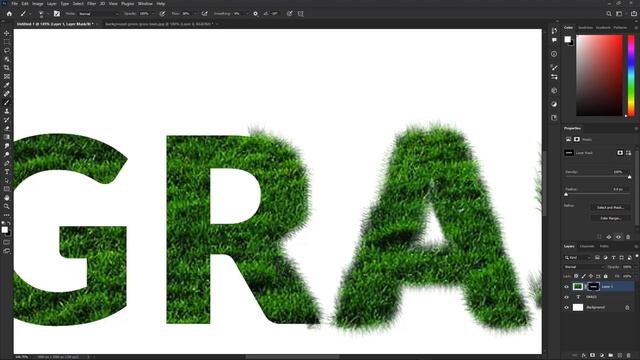
Task: Select the Frame tool
Action: point(7,76)
